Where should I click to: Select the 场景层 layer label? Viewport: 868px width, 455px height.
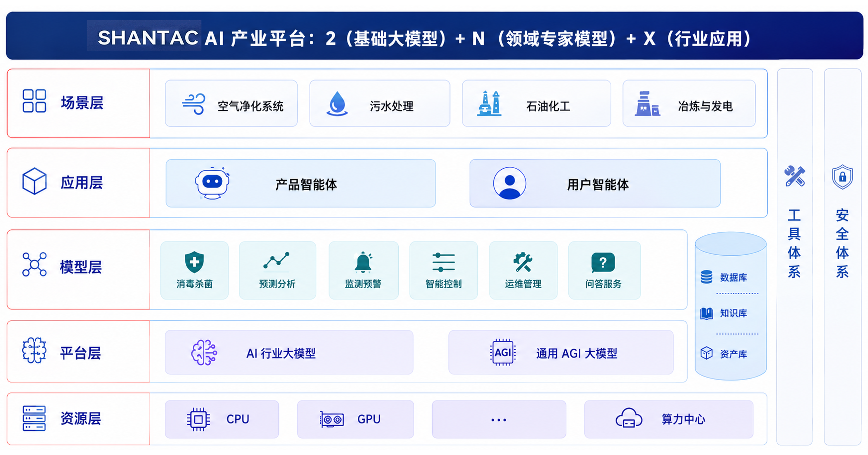pyautogui.click(x=82, y=103)
